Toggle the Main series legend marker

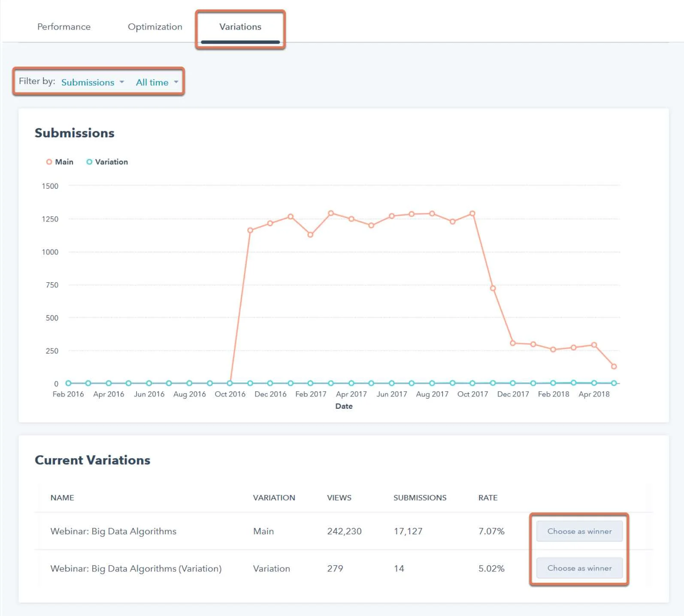coord(49,162)
